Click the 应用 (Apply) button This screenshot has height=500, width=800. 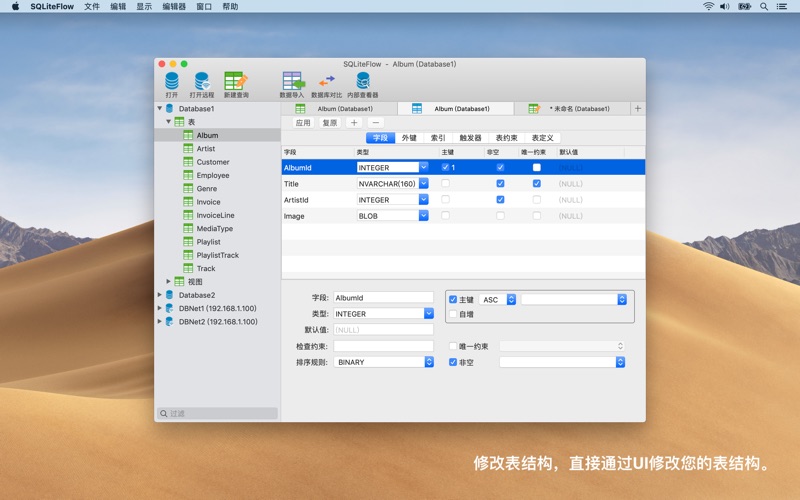coord(303,123)
